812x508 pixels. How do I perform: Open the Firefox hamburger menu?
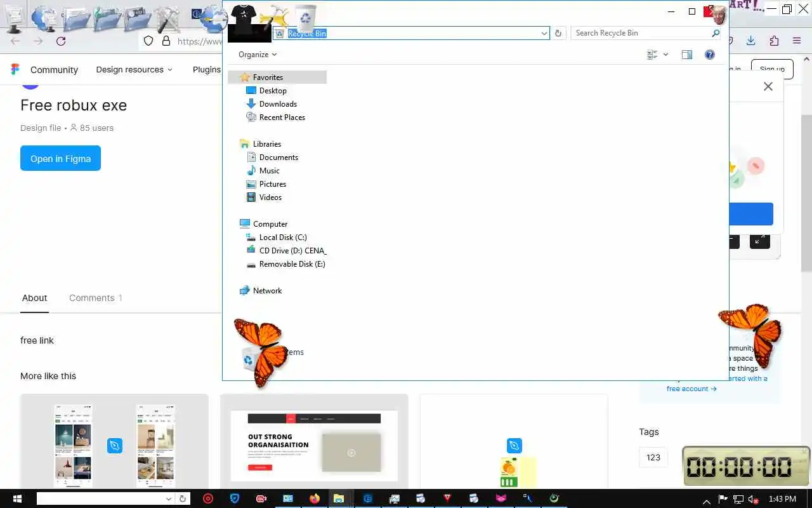click(797, 41)
